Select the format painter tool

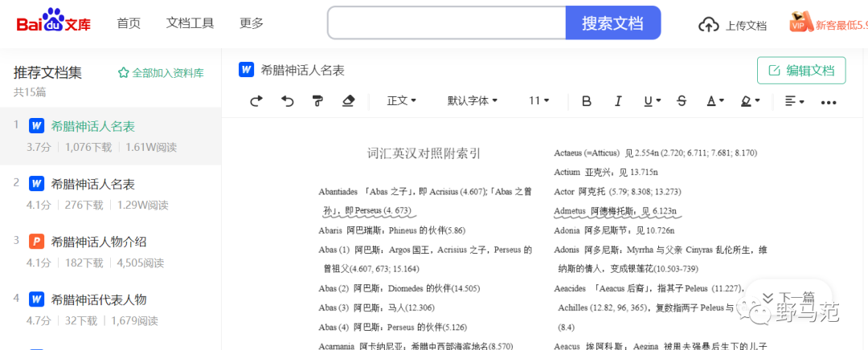click(317, 101)
